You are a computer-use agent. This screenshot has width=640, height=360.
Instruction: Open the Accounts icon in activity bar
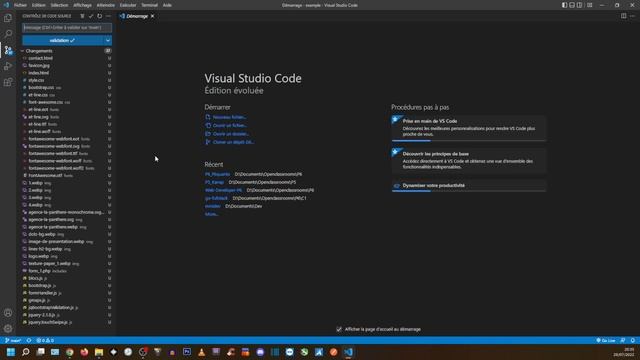(x=8, y=313)
